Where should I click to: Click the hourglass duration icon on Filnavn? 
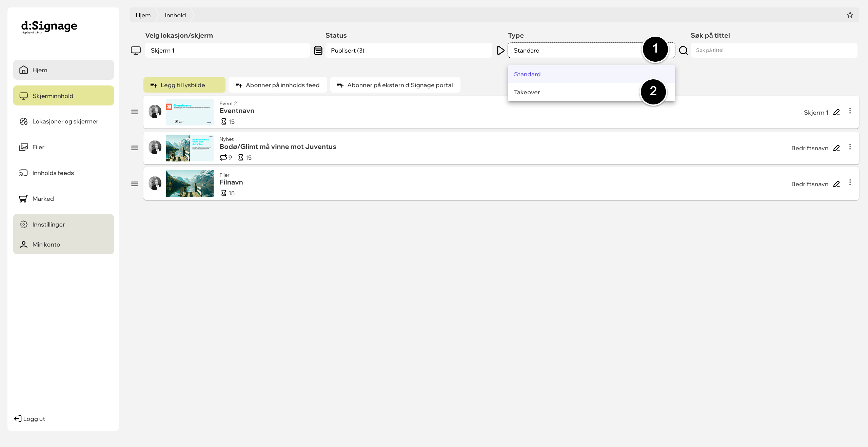tap(223, 193)
